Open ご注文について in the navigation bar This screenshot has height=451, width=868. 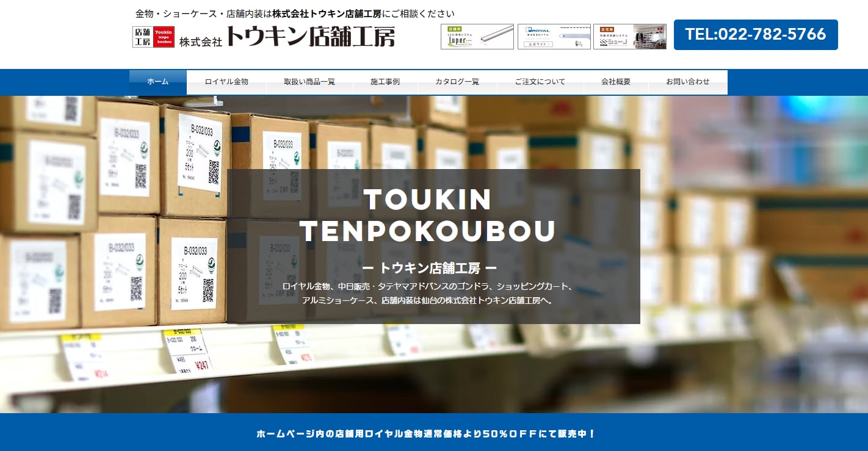tap(540, 82)
